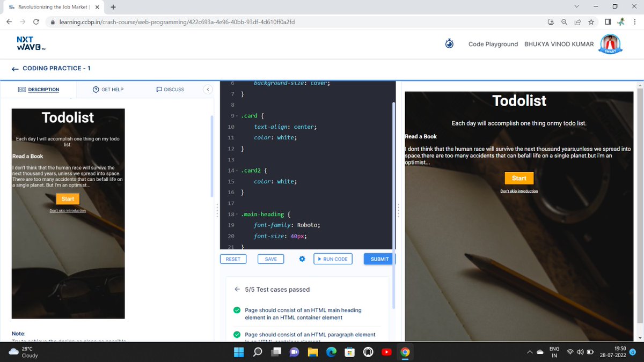
Task: Toggle browser side panel
Action: coord(608,22)
